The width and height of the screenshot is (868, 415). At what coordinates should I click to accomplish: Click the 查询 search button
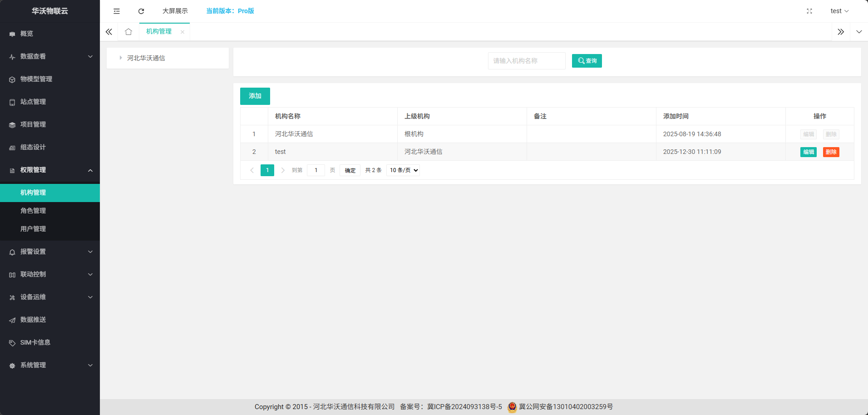click(587, 60)
